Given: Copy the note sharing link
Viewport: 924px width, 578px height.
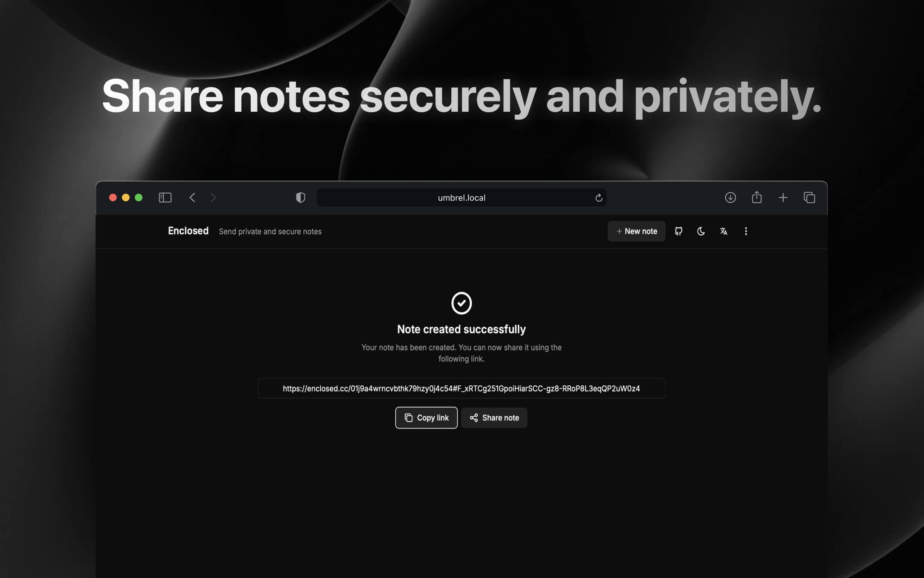Looking at the screenshot, I should coord(426,417).
